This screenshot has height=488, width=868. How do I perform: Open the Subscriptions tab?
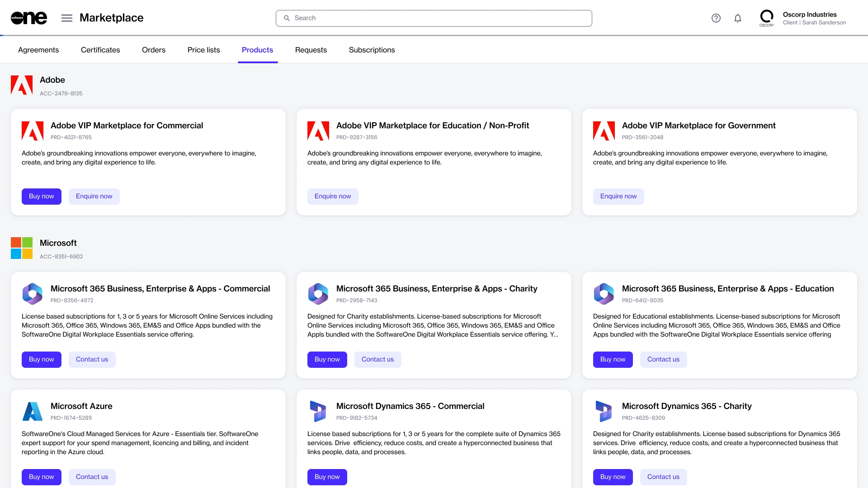coord(372,50)
